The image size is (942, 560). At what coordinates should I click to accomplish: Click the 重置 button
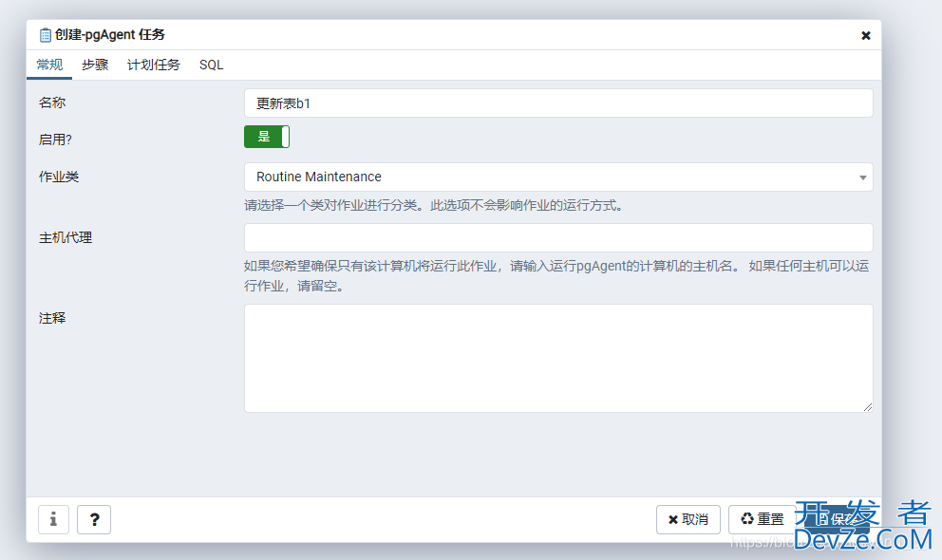[x=763, y=519]
